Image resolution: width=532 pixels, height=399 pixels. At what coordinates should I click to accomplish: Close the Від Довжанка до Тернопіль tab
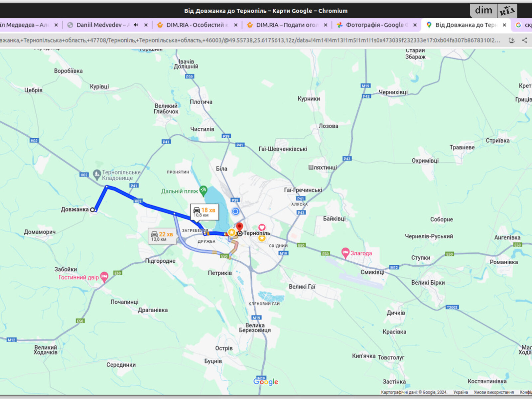pyautogui.click(x=504, y=25)
